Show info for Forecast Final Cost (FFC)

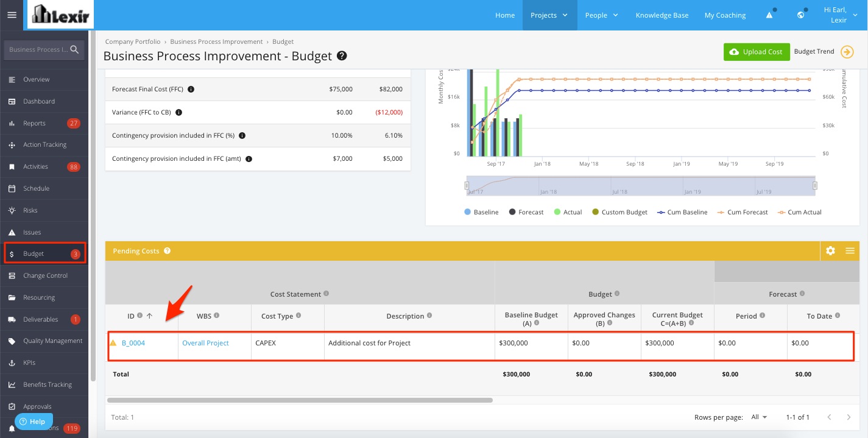191,90
